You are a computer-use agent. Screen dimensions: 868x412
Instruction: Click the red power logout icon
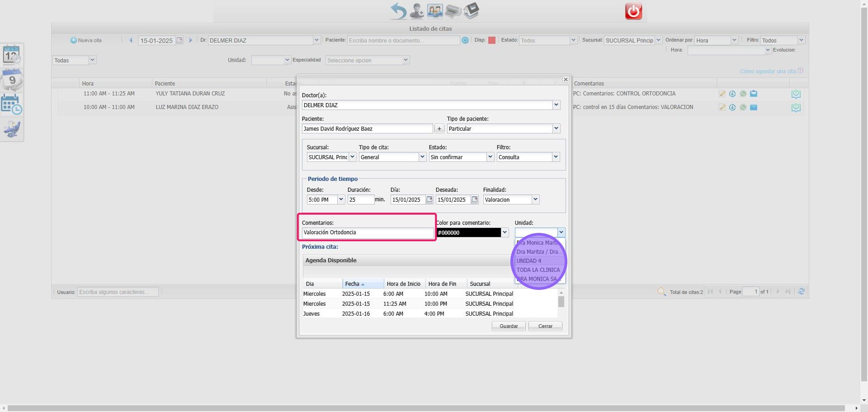633,11
